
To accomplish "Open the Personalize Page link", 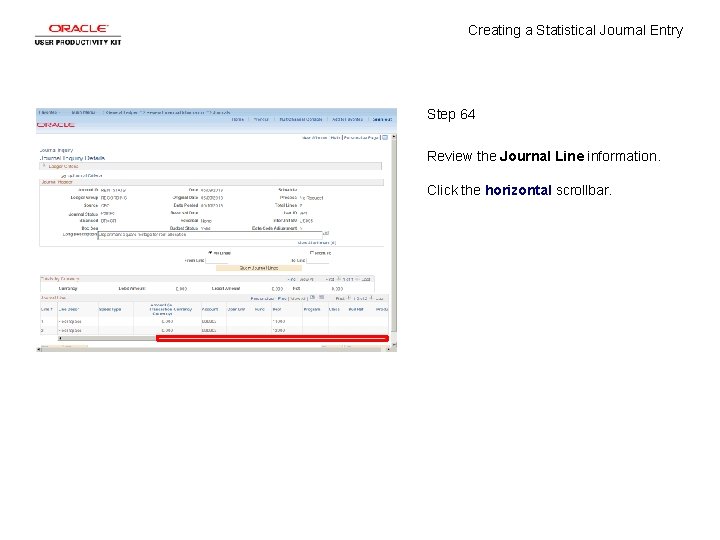I will (361, 138).
